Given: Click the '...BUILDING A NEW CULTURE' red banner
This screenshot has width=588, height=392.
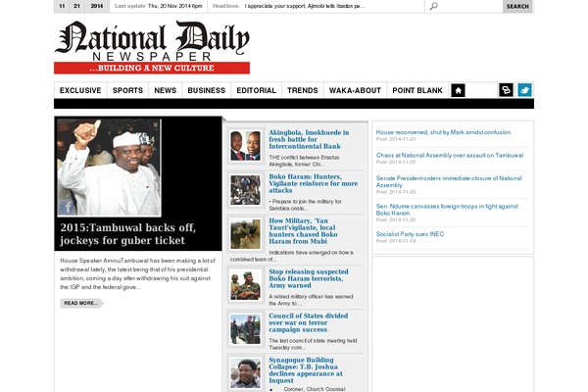Looking at the screenshot, I should coord(152,68).
